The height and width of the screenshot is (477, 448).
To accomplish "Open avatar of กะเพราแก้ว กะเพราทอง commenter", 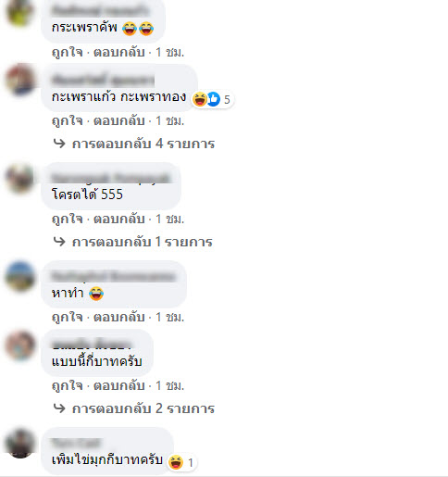I will [x=20, y=80].
